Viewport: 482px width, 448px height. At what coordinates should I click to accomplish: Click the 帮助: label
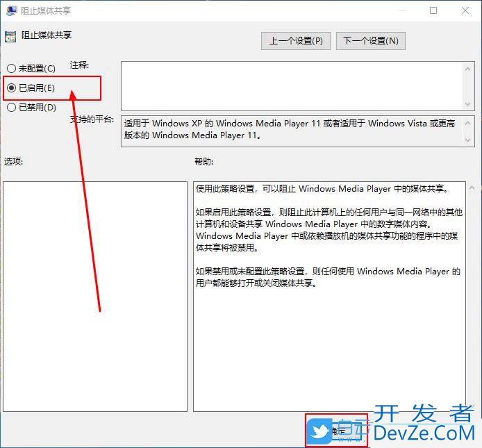pos(203,161)
